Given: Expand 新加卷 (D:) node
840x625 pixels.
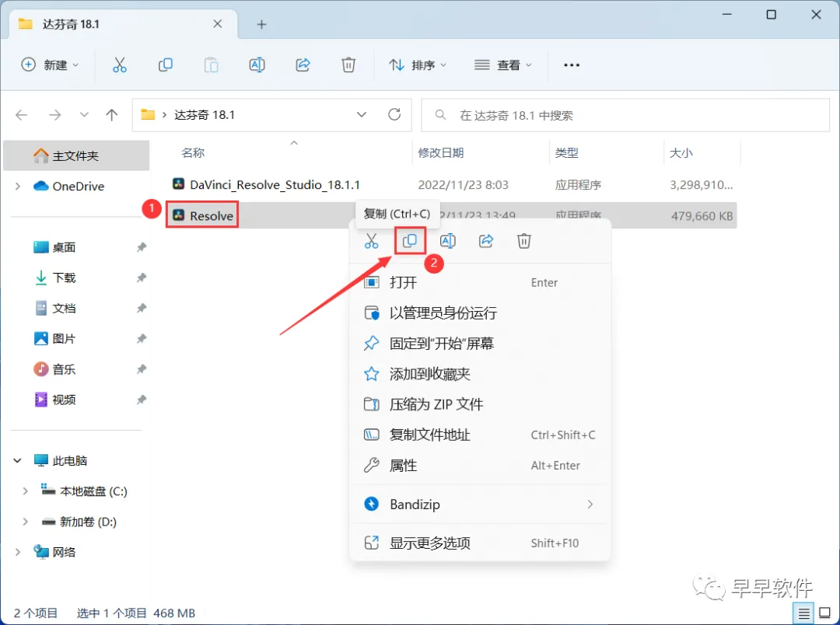Looking at the screenshot, I should click(25, 522).
